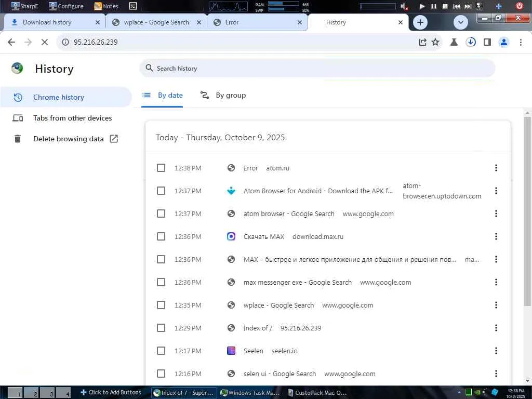
Task: Check the atom browser Google Search checkbox
Action: tap(161, 214)
